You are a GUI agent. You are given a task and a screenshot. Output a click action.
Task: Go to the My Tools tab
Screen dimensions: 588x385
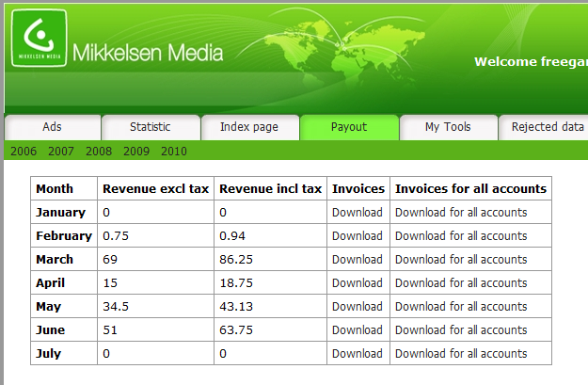point(448,127)
